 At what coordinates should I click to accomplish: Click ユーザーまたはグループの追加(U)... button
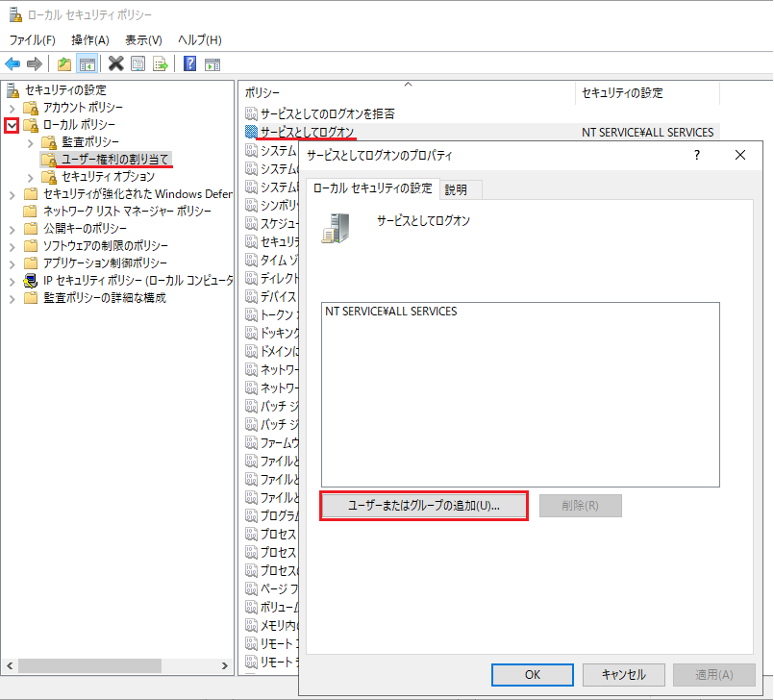(424, 506)
